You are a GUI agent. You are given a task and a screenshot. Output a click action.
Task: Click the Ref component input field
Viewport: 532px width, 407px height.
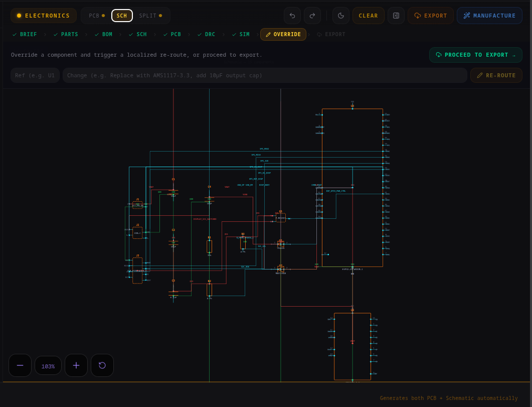coord(35,75)
